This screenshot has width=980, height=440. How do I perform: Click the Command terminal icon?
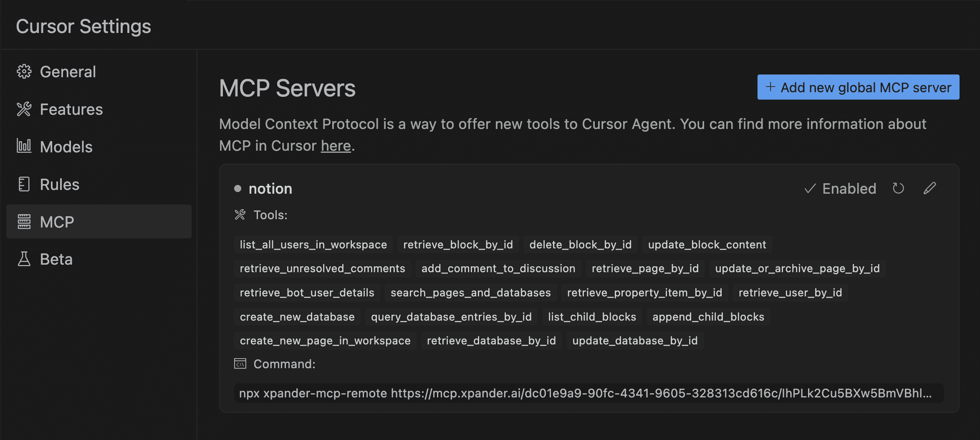tap(240, 364)
